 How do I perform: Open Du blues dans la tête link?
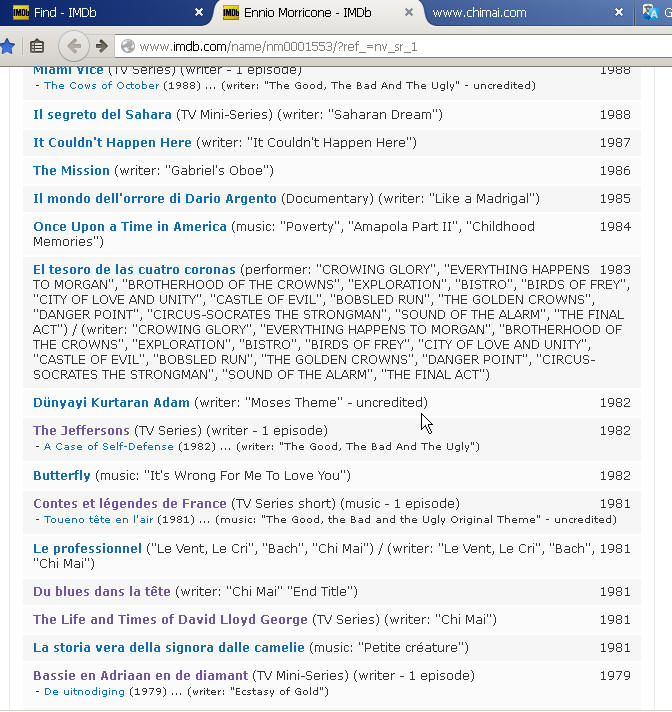[102, 592]
